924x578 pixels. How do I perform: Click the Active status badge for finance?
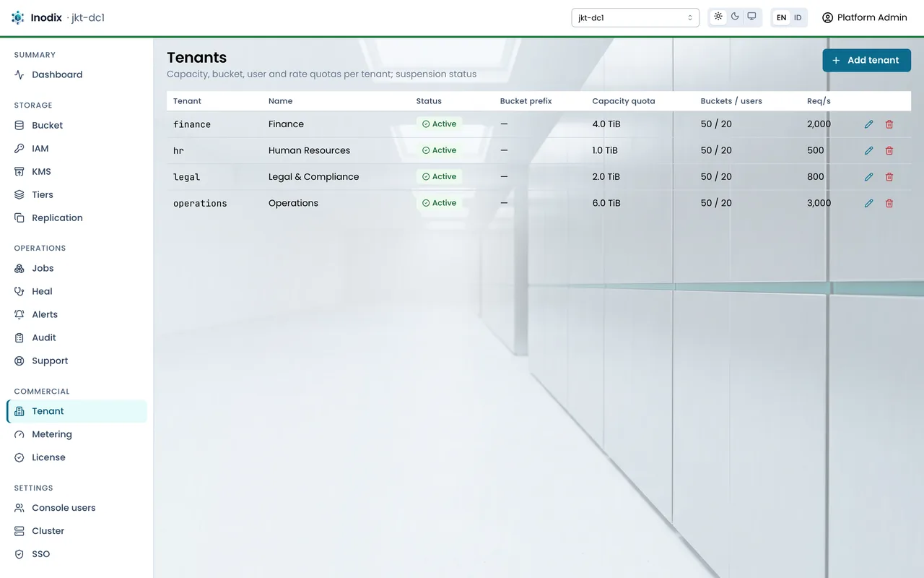click(439, 124)
